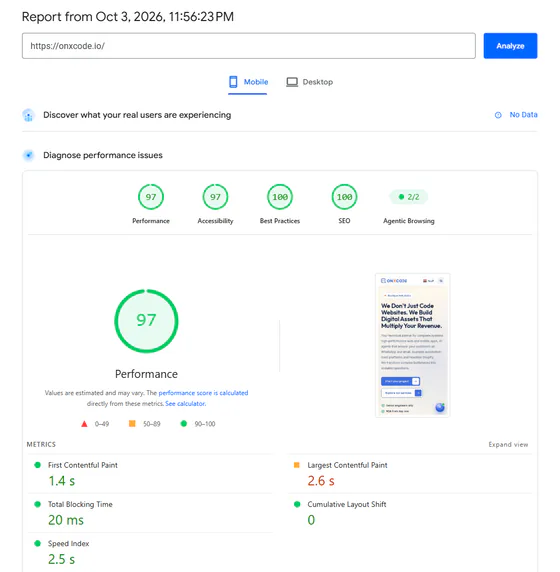
Task: Click the 'Total Blocking Time' label
Action: pyautogui.click(x=80, y=504)
